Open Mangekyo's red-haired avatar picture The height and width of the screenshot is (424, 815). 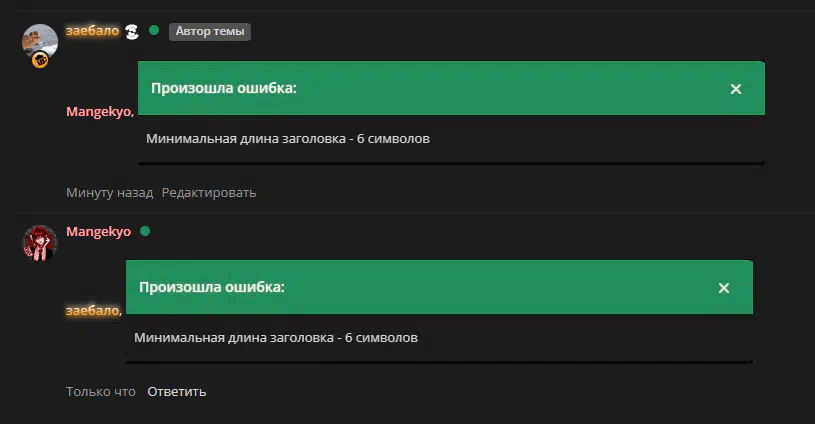click(40, 243)
